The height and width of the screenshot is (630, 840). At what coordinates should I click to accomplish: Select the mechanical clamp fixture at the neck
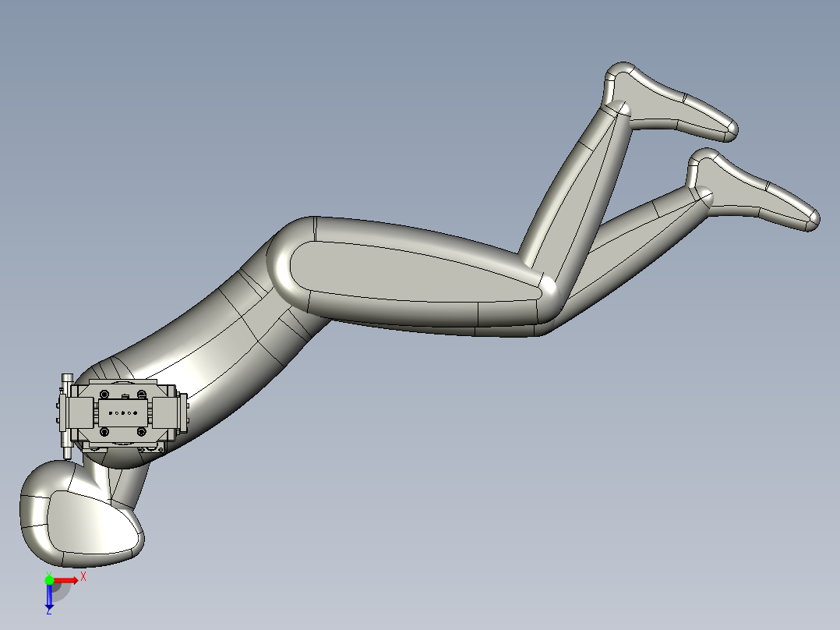122,414
